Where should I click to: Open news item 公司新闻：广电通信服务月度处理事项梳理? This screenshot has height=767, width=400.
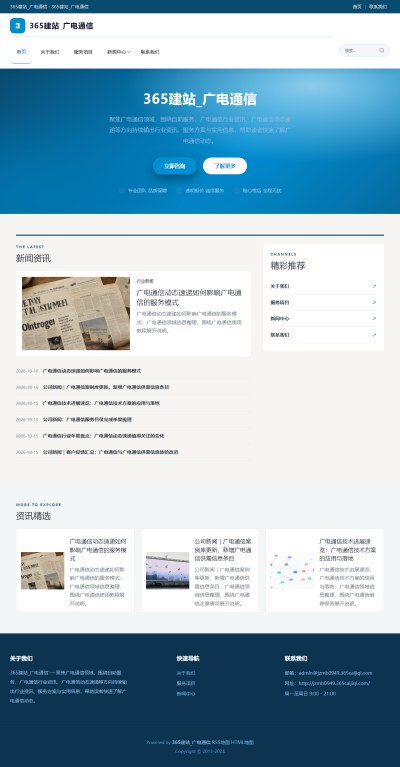click(88, 419)
